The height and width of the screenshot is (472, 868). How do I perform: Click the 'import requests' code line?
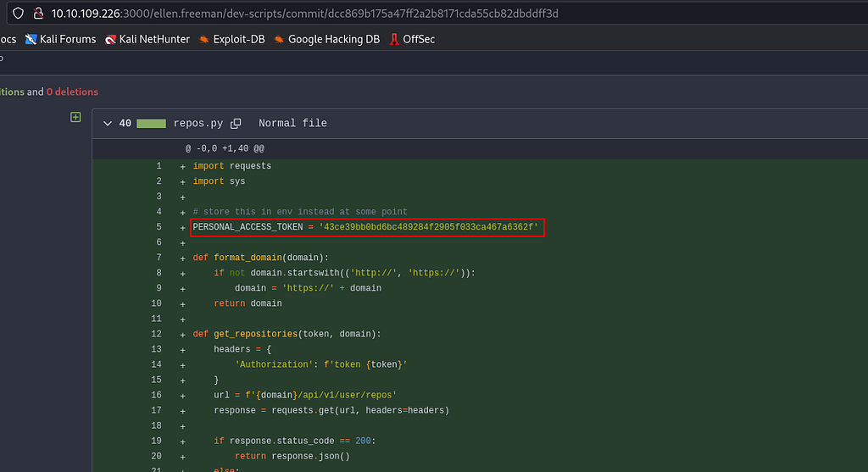232,166
